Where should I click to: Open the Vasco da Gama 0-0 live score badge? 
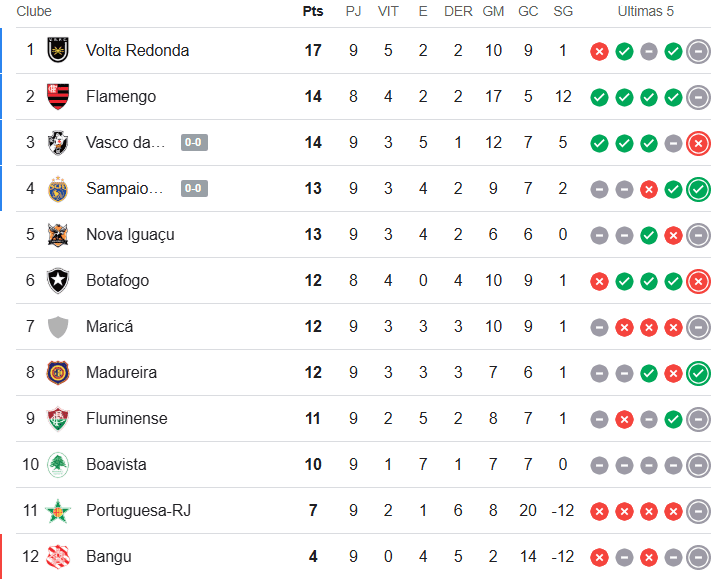[194, 143]
